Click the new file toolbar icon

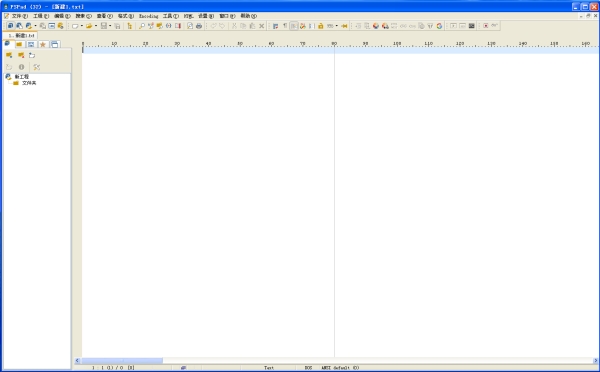(x=75, y=26)
